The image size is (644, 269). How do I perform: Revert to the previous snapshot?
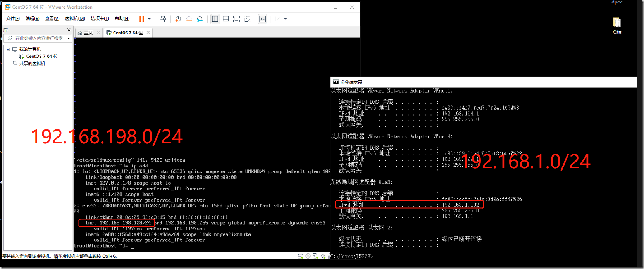pyautogui.click(x=189, y=19)
